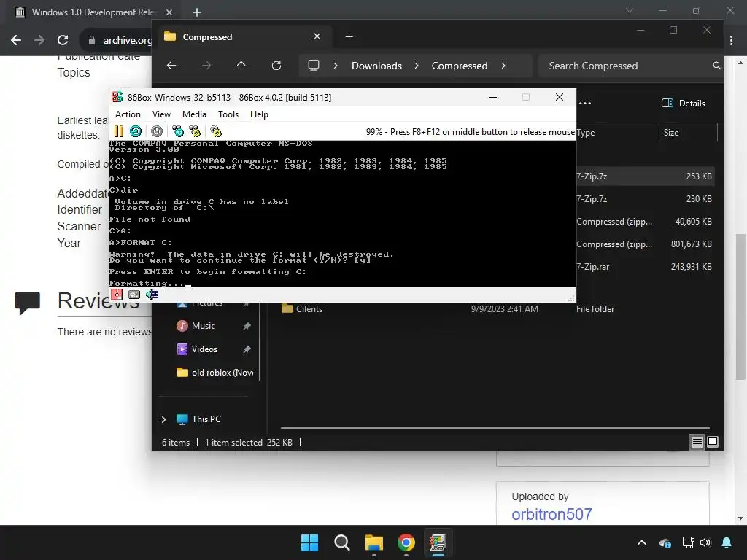Go up one folder level in File Explorer
Image resolution: width=747 pixels, height=560 pixels.
pos(241,66)
